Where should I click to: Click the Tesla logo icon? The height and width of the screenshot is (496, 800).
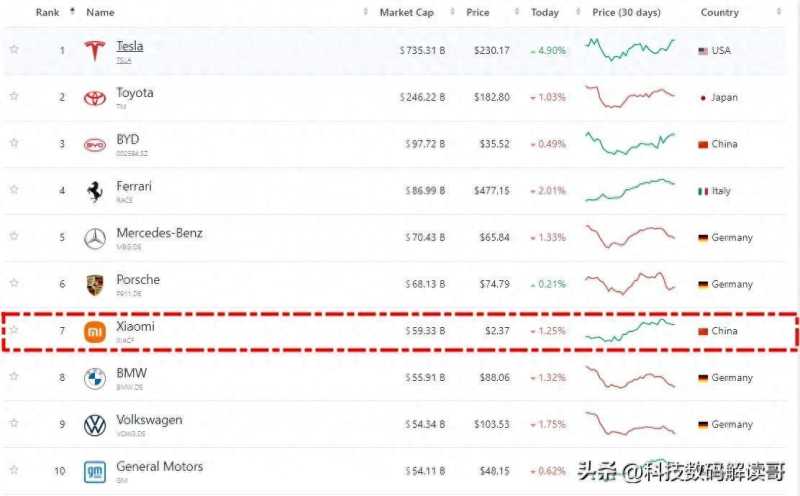(x=95, y=50)
